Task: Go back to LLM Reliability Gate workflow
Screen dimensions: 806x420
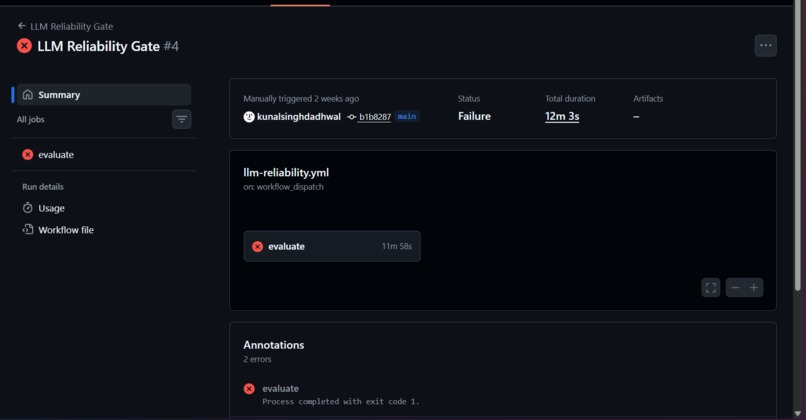Action: (65, 26)
